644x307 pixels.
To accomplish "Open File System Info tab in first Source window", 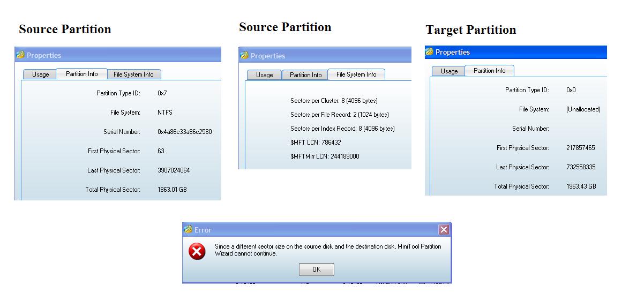I will pos(133,74).
